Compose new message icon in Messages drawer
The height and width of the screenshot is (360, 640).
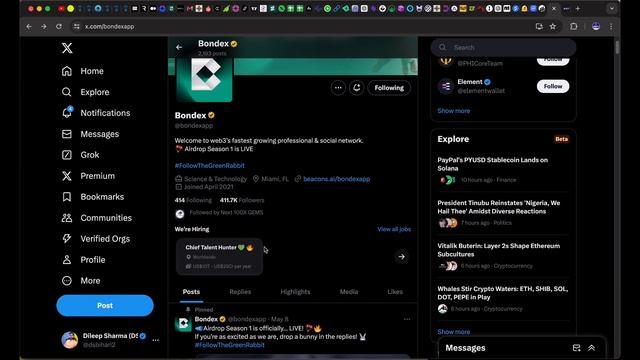576,348
